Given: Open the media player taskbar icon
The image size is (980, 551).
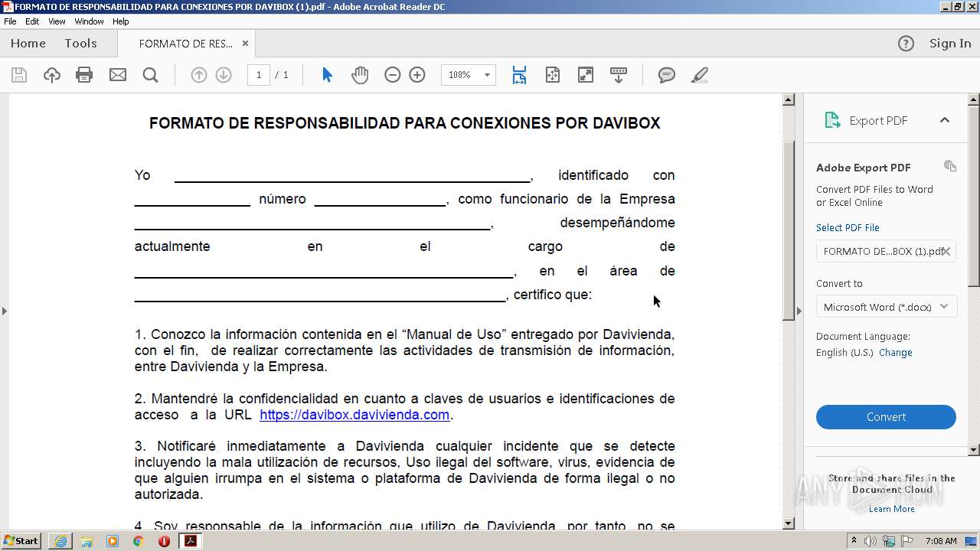Looking at the screenshot, I should pyautogui.click(x=113, y=541).
